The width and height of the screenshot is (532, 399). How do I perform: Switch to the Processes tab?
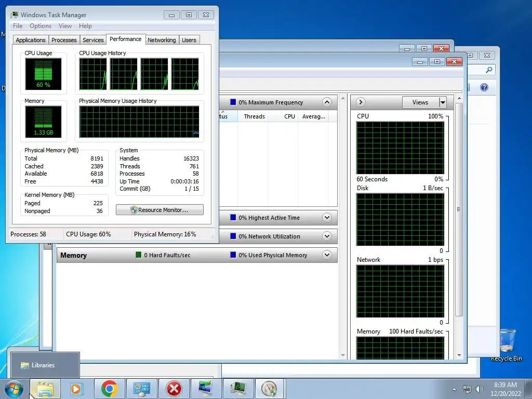click(64, 40)
